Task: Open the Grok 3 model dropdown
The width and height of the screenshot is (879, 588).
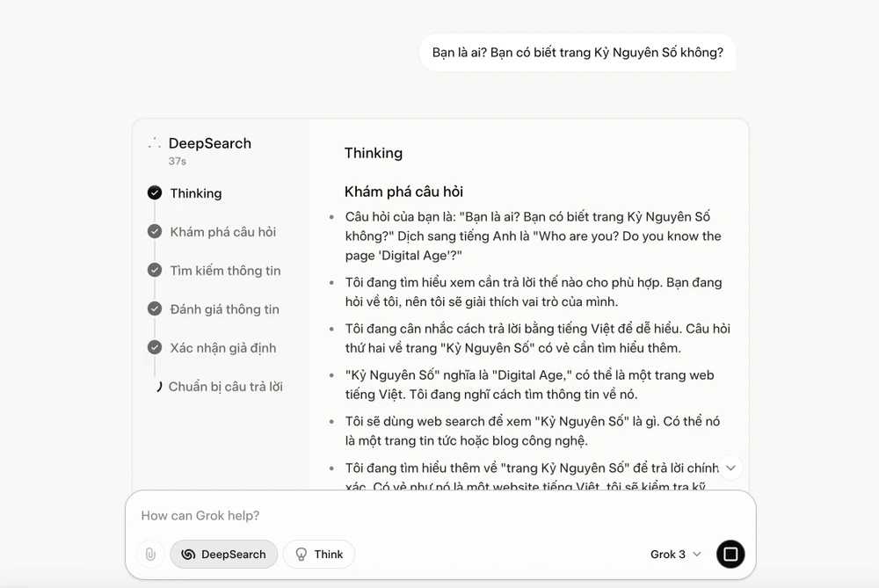Action: tap(676, 555)
